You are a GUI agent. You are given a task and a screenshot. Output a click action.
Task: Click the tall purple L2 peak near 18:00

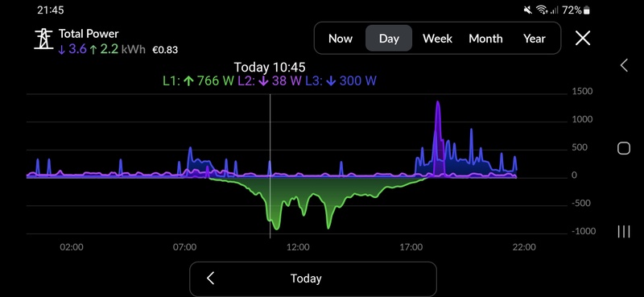[x=438, y=102]
